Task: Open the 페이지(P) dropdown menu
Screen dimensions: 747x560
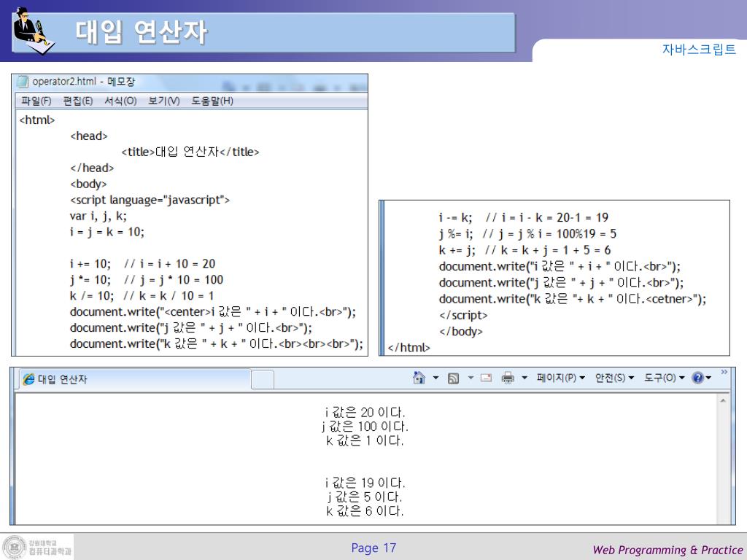Action: coord(561,378)
